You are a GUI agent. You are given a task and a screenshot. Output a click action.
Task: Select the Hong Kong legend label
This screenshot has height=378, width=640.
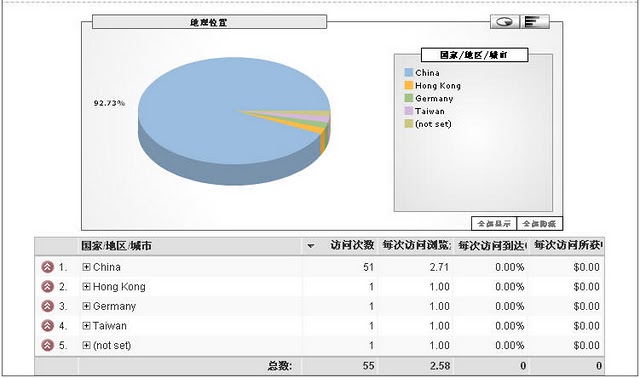pos(438,86)
